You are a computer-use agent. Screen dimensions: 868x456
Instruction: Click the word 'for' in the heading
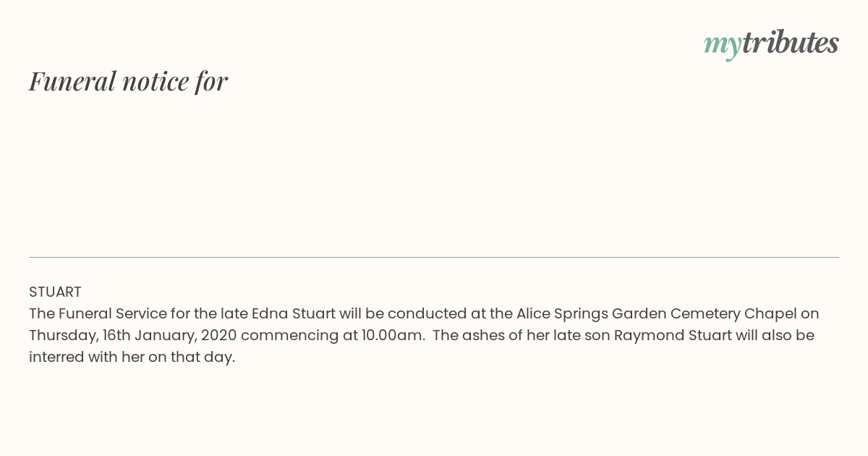[x=211, y=81]
